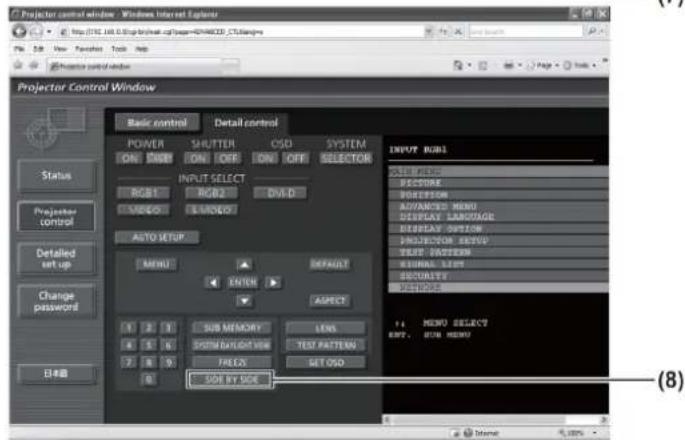The image size is (685, 440).
Task: Click the left arrow key beside ENTER
Action: point(212,283)
